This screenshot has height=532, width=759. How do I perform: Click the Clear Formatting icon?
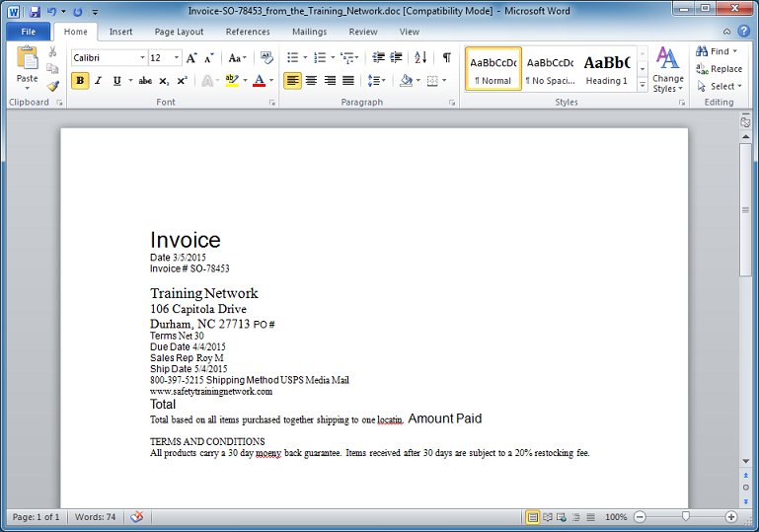[266, 58]
